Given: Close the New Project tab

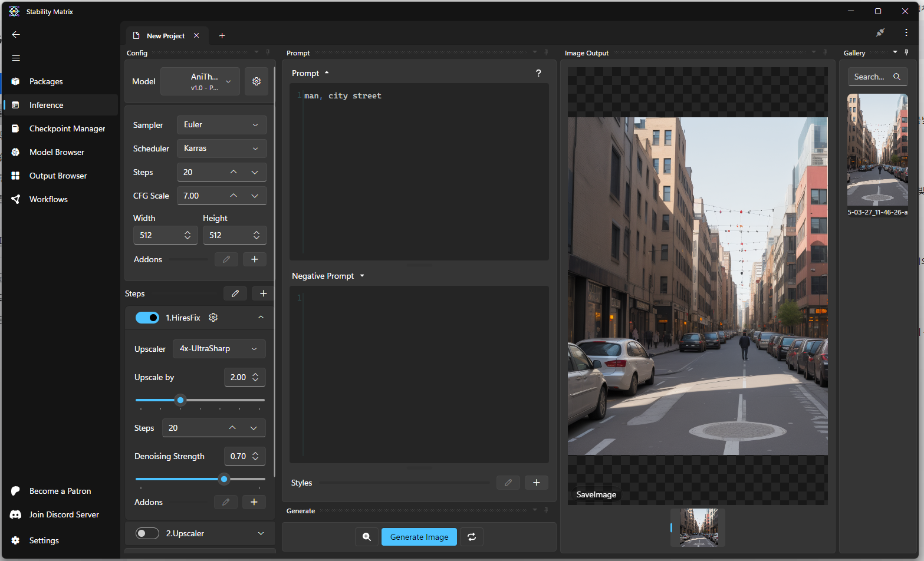Looking at the screenshot, I should tap(196, 36).
